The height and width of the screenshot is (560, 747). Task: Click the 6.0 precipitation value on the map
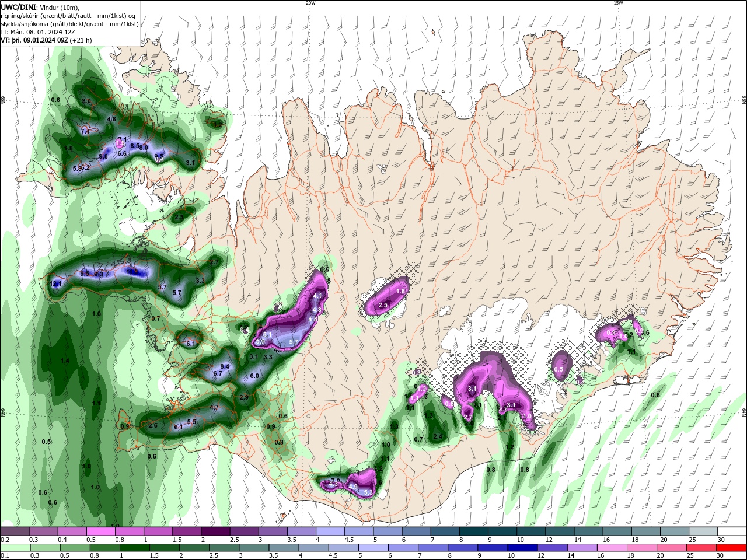click(254, 376)
